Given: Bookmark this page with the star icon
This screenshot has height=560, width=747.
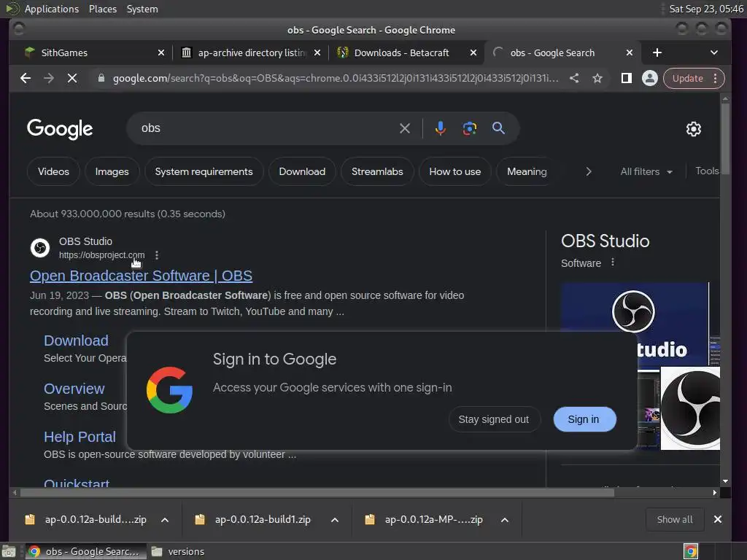Looking at the screenshot, I should (597, 78).
